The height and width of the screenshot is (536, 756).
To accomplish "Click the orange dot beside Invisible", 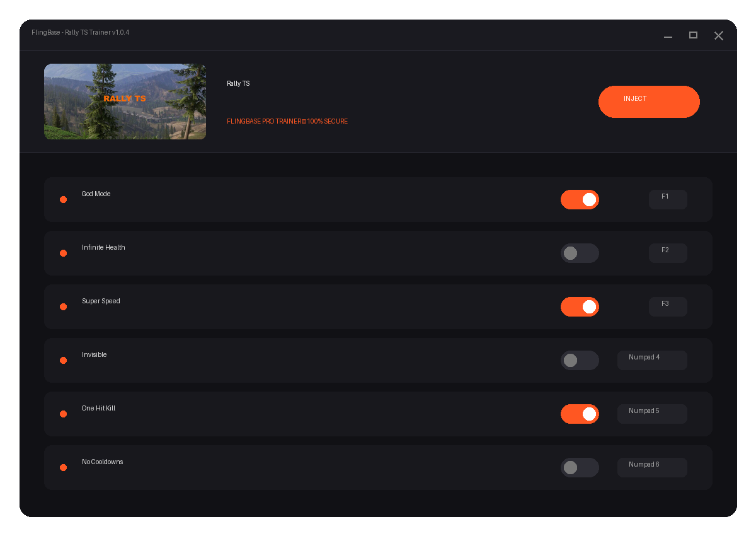I will coord(63,360).
